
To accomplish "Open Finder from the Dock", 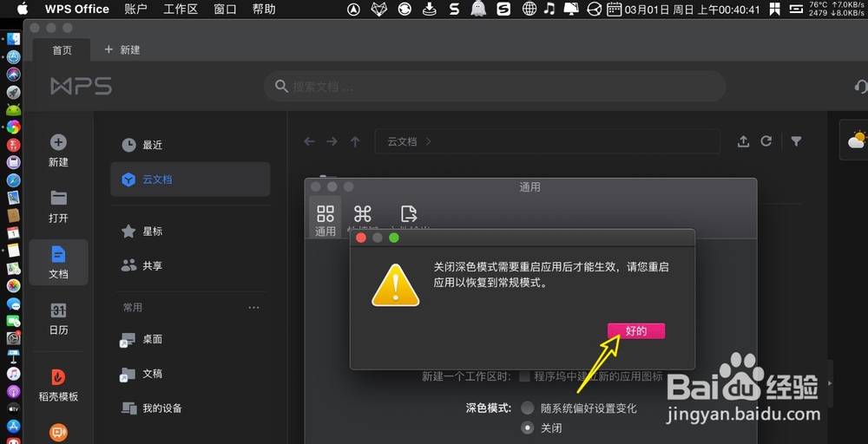I will coord(13,39).
